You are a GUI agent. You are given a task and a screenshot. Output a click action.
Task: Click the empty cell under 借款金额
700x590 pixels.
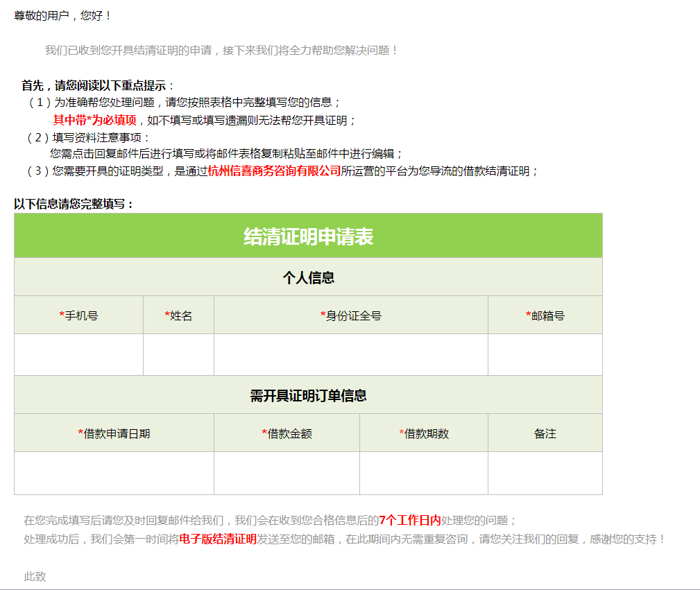click(287, 473)
